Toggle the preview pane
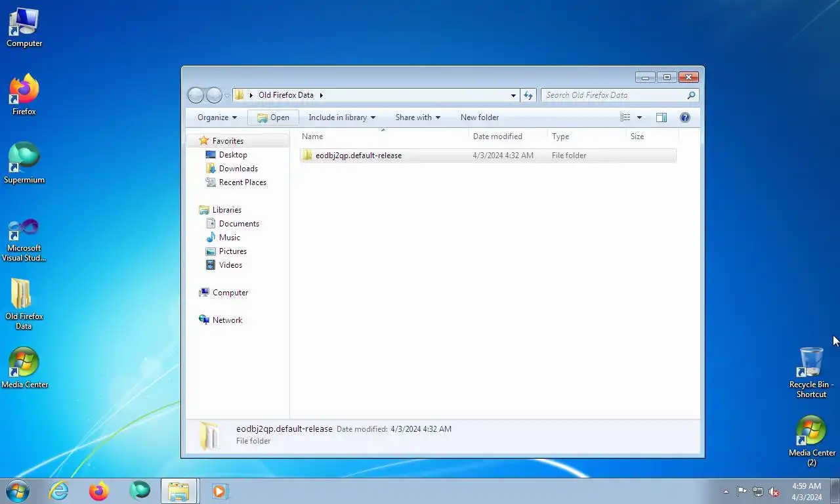This screenshot has height=504, width=840. pos(661,117)
